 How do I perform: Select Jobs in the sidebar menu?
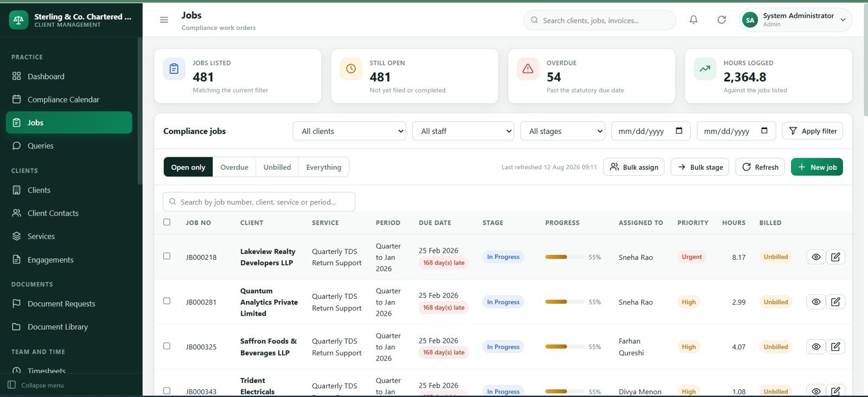[x=69, y=123]
